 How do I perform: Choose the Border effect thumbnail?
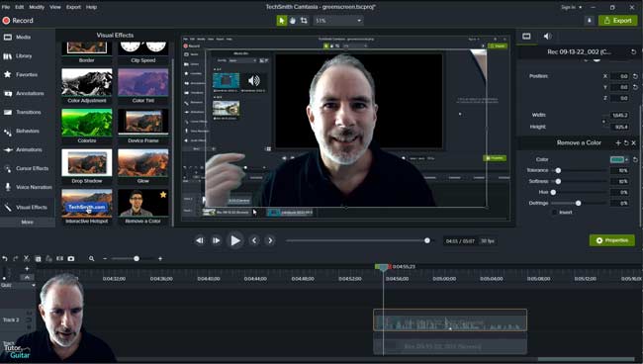pyautogui.click(x=86, y=51)
